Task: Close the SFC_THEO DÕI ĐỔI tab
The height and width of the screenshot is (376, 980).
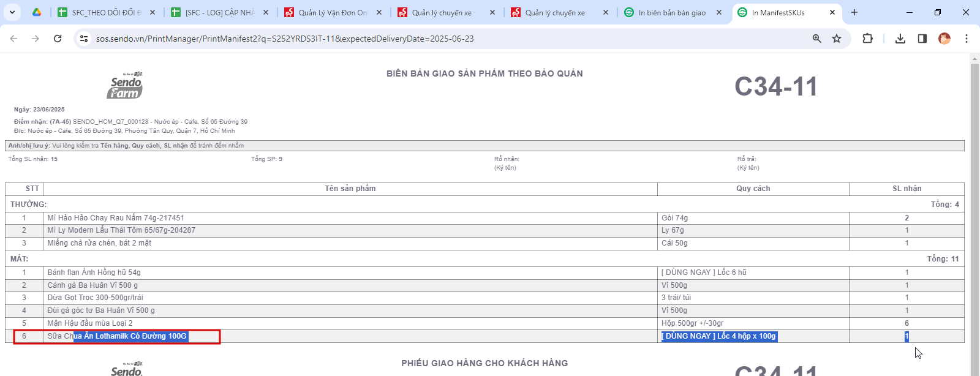Action: coord(153,12)
